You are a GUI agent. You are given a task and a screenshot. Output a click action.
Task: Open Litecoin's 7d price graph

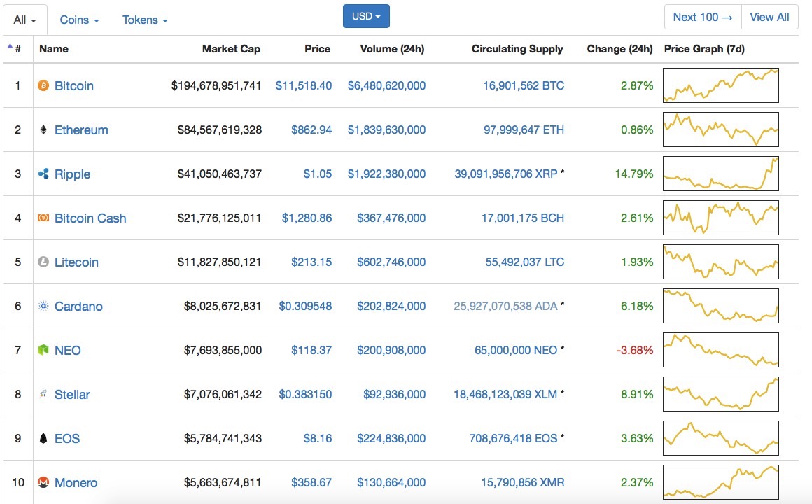721,262
